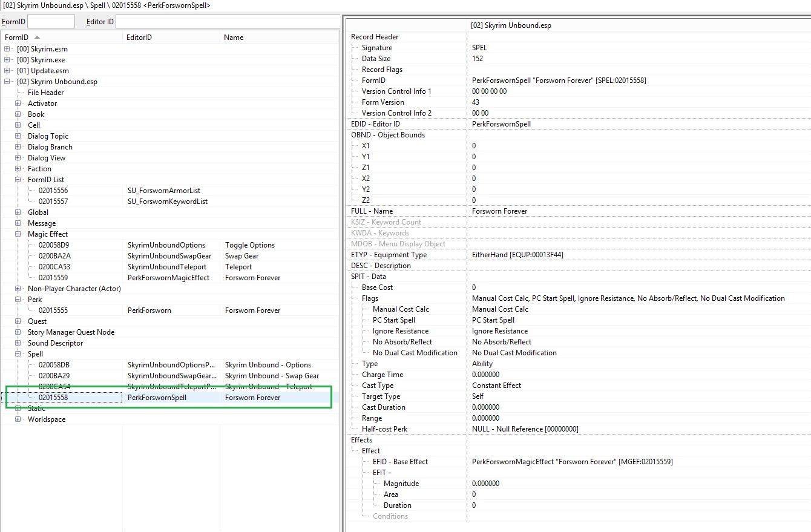Expand the Cell group
Screen dimensions: 811x532
18,125
